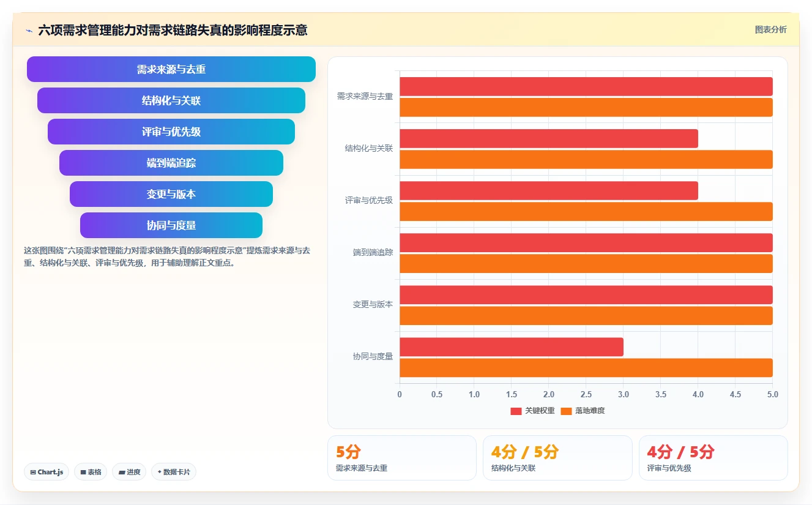
Task: Select the 结构化与关联 funnel block
Action: point(171,100)
